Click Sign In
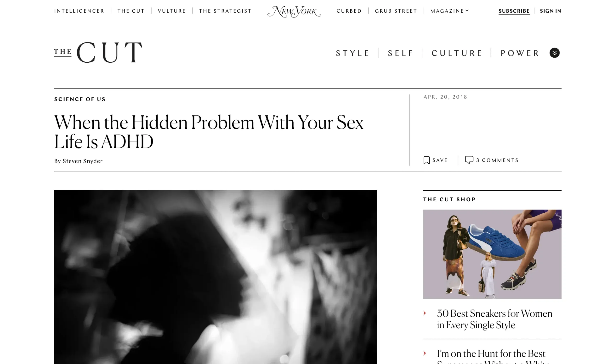613x364 pixels. tap(550, 11)
